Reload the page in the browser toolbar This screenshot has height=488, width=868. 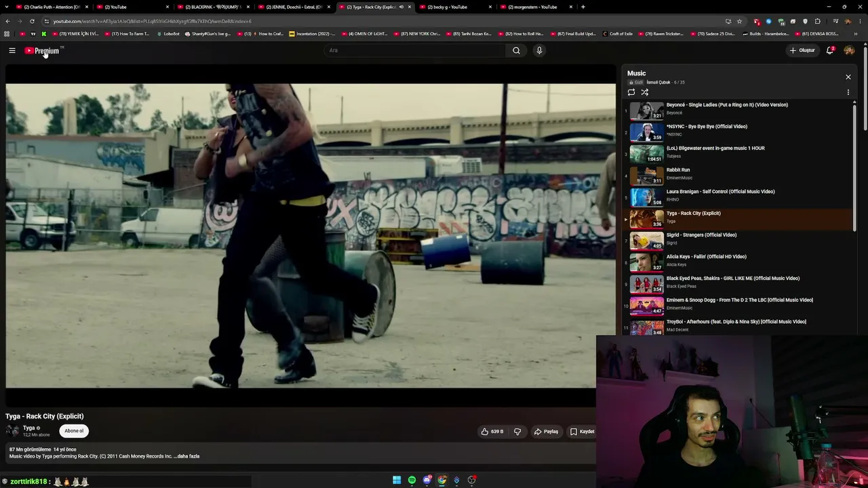tap(32, 21)
